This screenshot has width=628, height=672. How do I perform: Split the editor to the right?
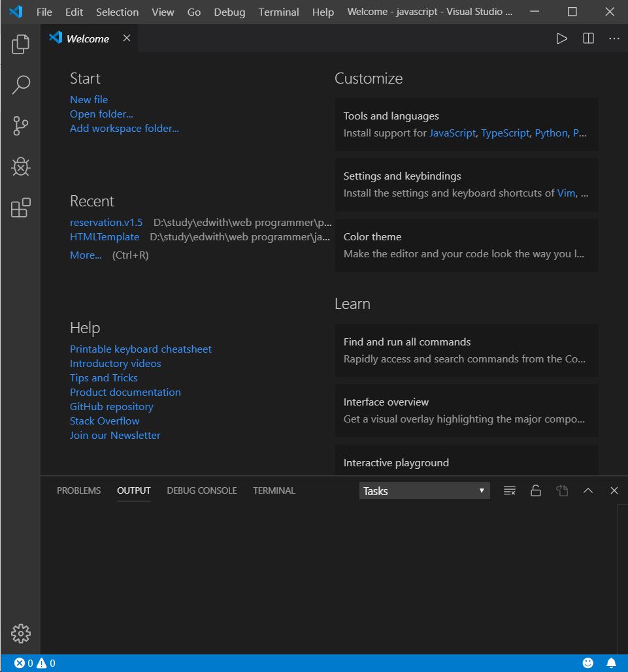pyautogui.click(x=588, y=39)
